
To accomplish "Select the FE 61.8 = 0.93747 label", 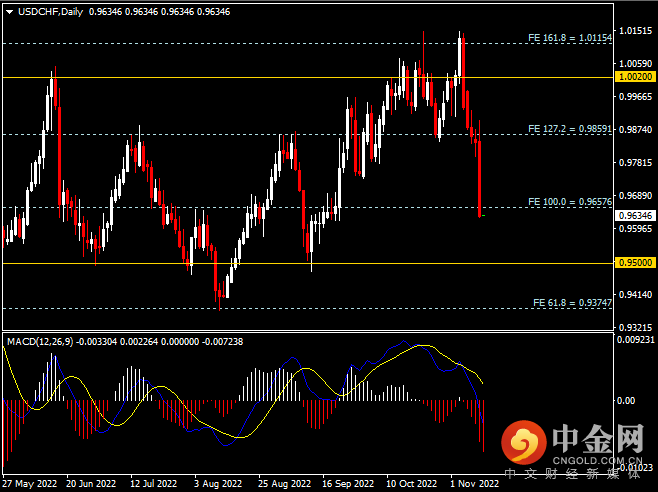I will (x=572, y=303).
